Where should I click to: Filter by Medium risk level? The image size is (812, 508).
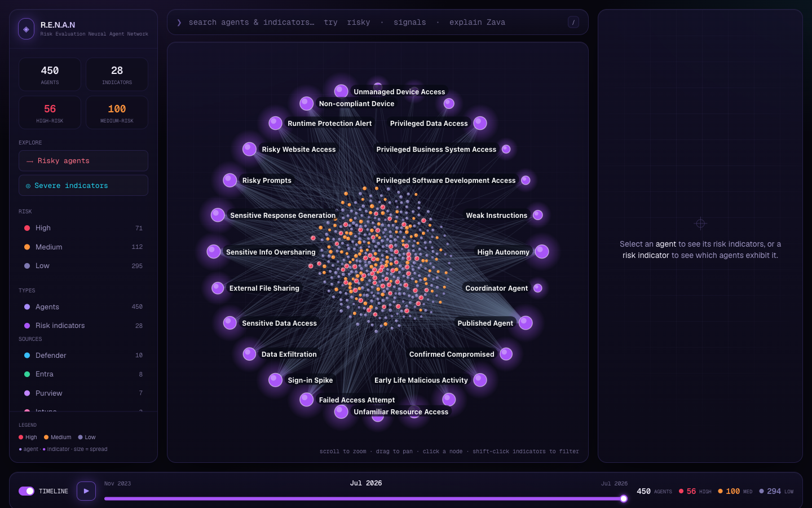tap(83, 247)
